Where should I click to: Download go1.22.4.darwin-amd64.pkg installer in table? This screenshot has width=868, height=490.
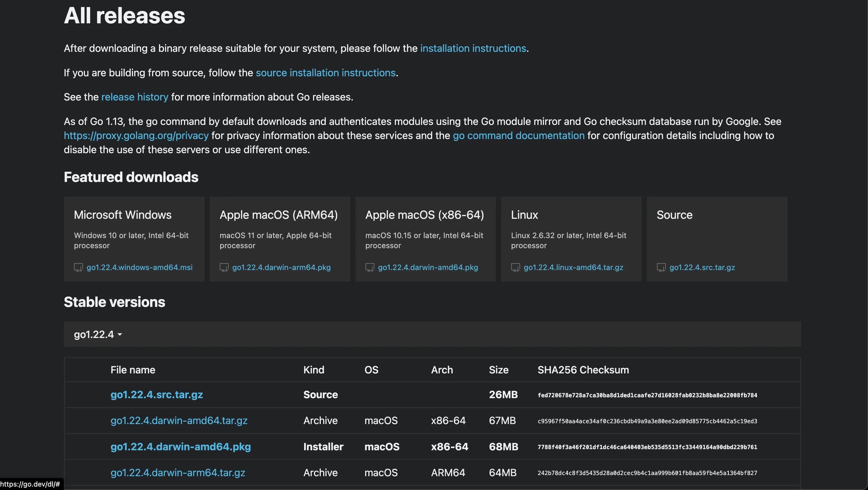(180, 447)
